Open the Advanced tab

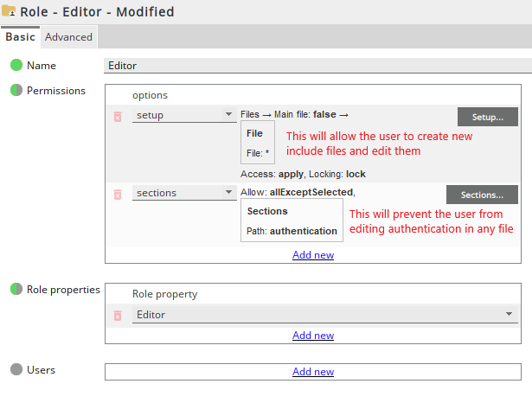(x=68, y=37)
